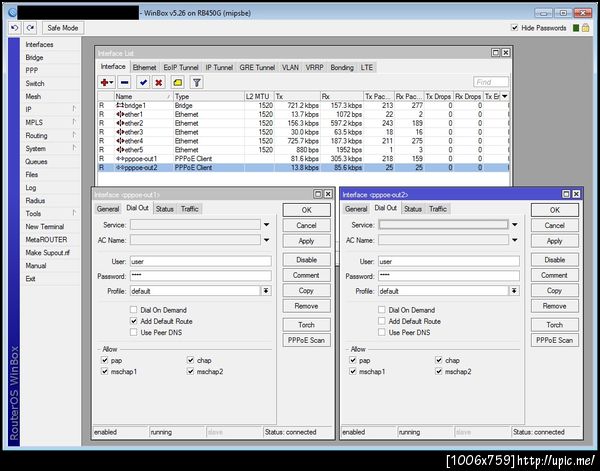
Task: Click PPPoE Scan in pppoe-out2 window
Action: [554, 340]
